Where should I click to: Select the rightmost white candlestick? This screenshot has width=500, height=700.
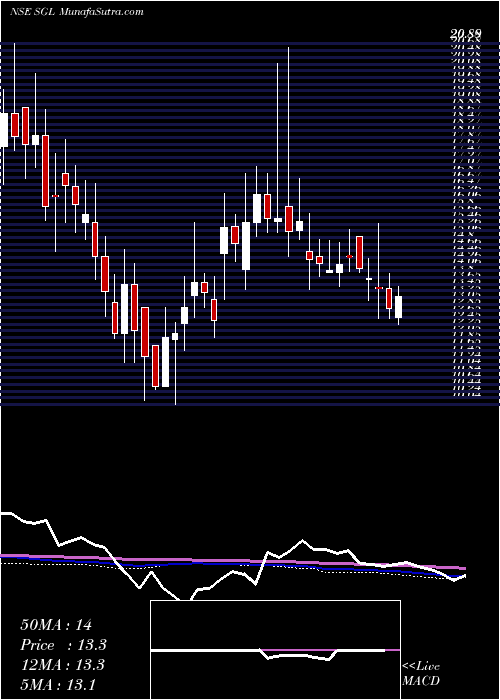pyautogui.click(x=398, y=305)
